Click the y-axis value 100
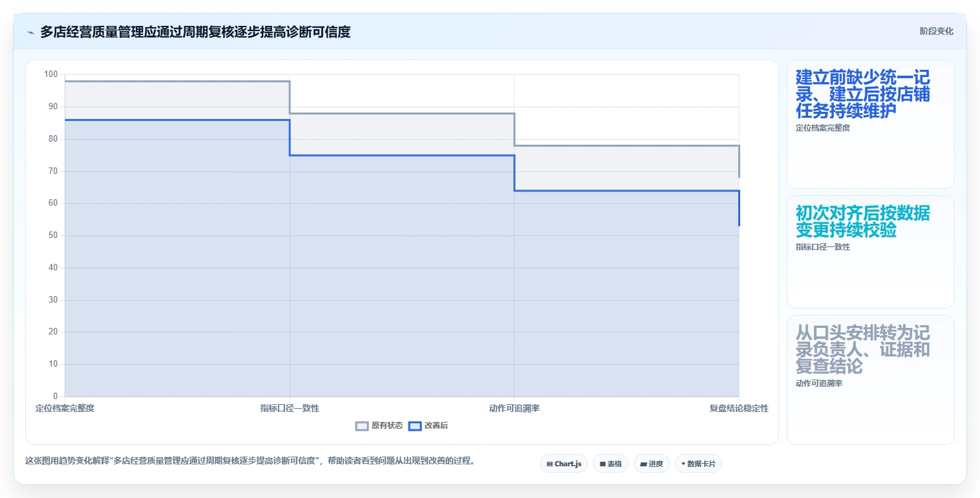 [x=51, y=74]
